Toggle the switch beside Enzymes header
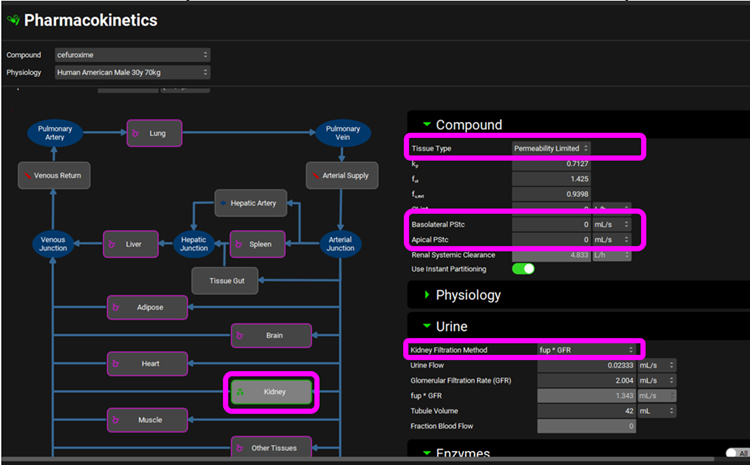Viewport: 750px width, 465px height. tap(735, 454)
